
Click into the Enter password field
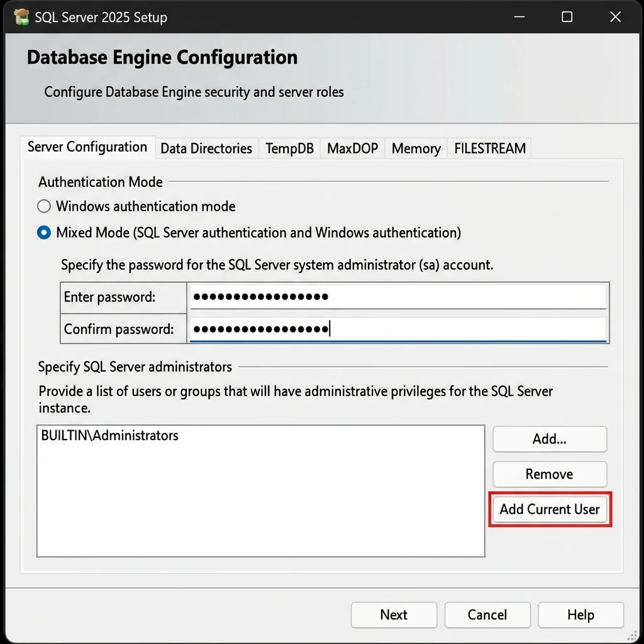pos(397,297)
